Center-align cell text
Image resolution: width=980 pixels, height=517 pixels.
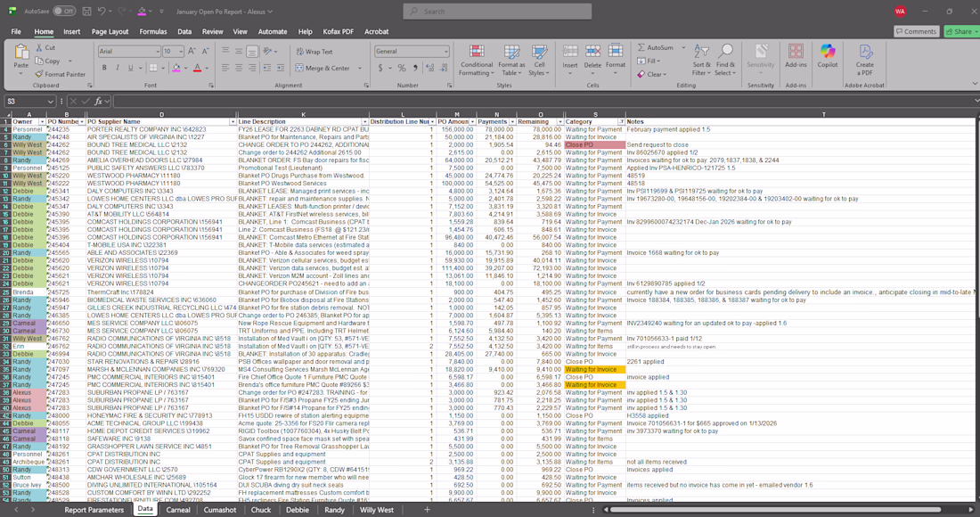(x=239, y=68)
